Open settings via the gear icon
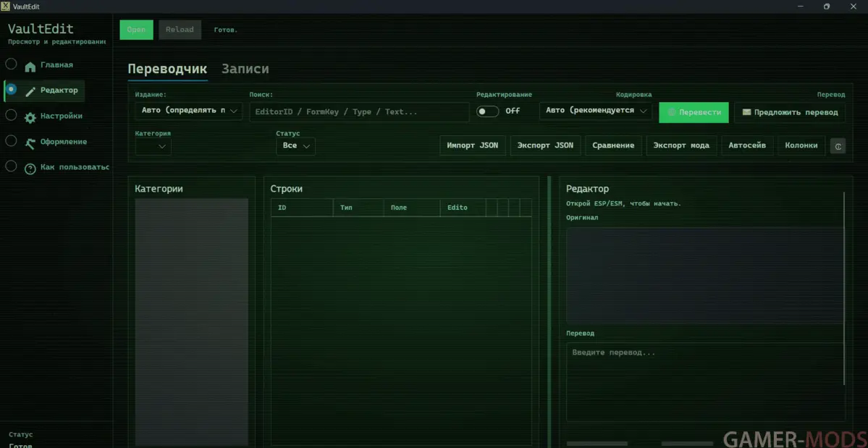 (30, 117)
